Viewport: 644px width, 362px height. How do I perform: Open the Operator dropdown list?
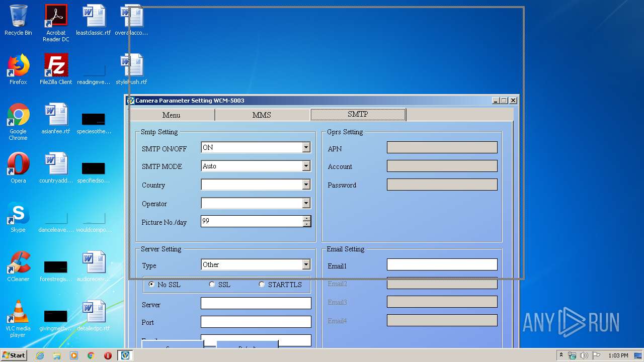(306, 203)
